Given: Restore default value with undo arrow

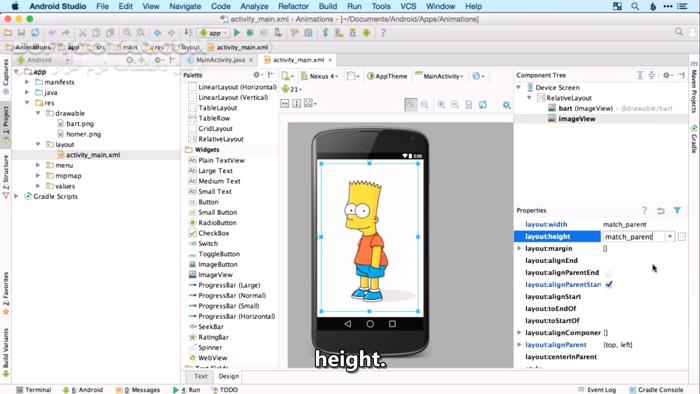Looking at the screenshot, I should 661,210.
